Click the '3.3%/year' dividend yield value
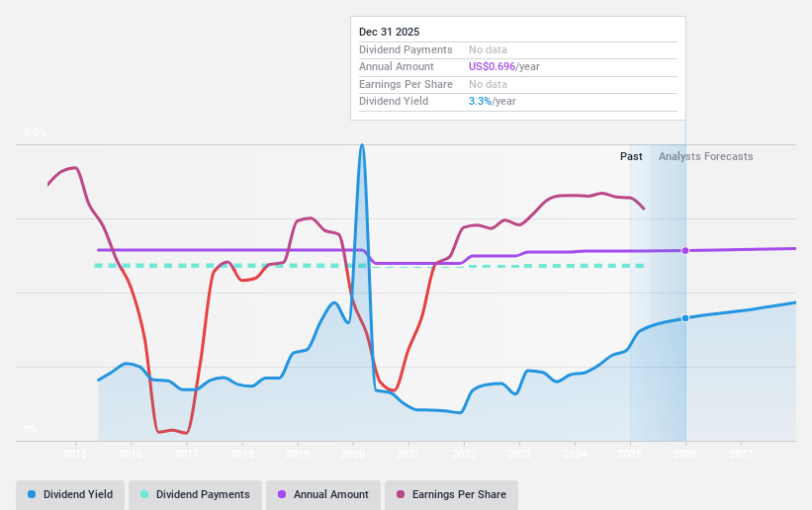Image resolution: width=812 pixels, height=510 pixels. [492, 102]
